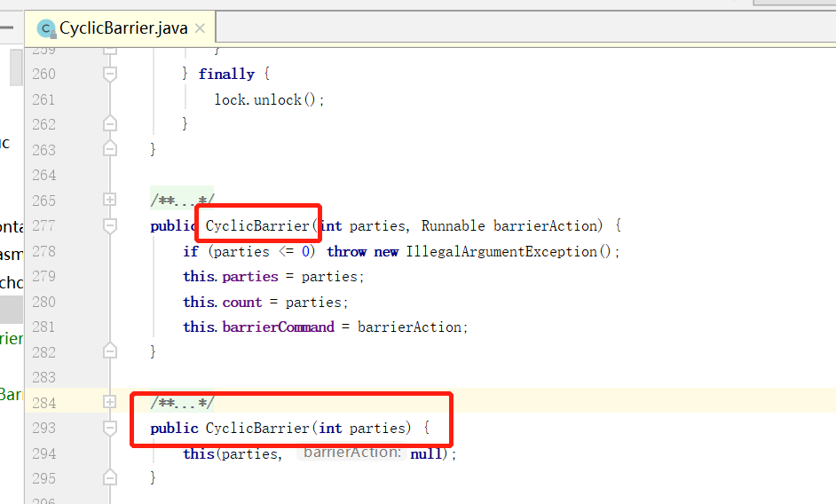Collapse the finally block at line 260
Screen dimensions: 836x504
click(x=110, y=74)
